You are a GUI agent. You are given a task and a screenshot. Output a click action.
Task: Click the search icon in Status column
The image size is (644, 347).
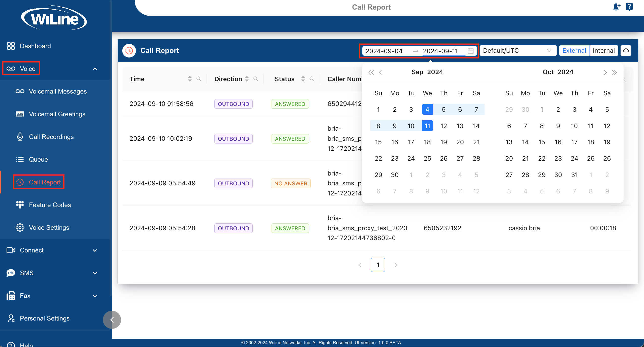click(x=312, y=79)
